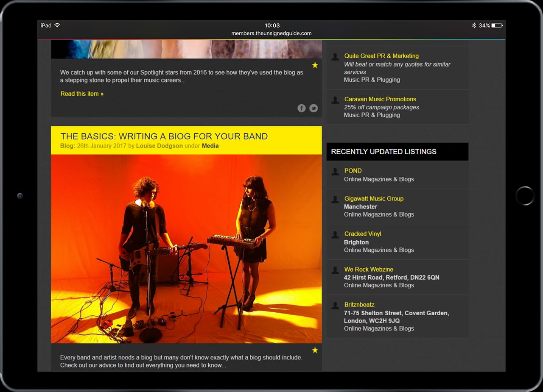Select 'Will beat or match any quotes' text
The width and height of the screenshot is (543, 392).
tap(397, 68)
